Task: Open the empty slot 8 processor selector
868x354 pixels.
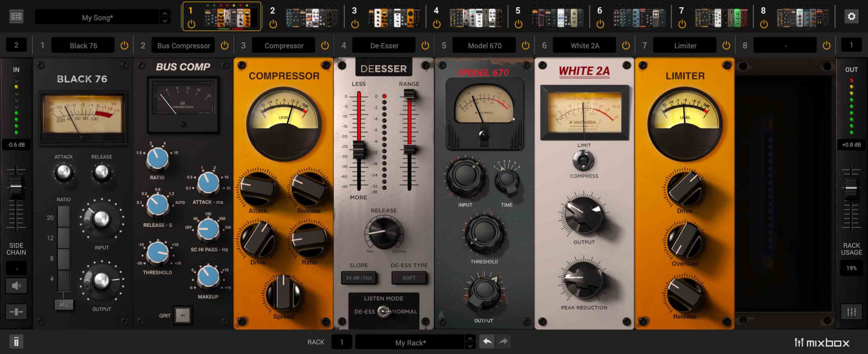Action: [785, 45]
